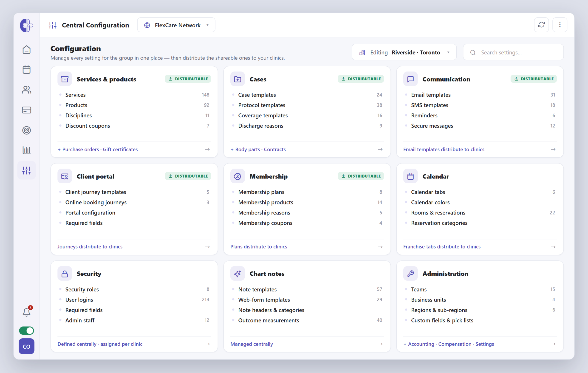This screenshot has width=588, height=373.
Task: Click Distributable badge on Membership card
Action: pos(361,176)
